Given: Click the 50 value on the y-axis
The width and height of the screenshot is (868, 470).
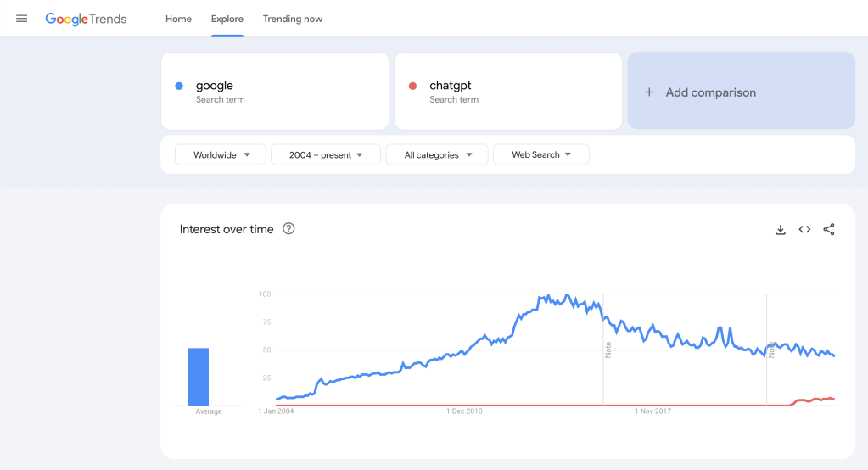Looking at the screenshot, I should [x=266, y=350].
